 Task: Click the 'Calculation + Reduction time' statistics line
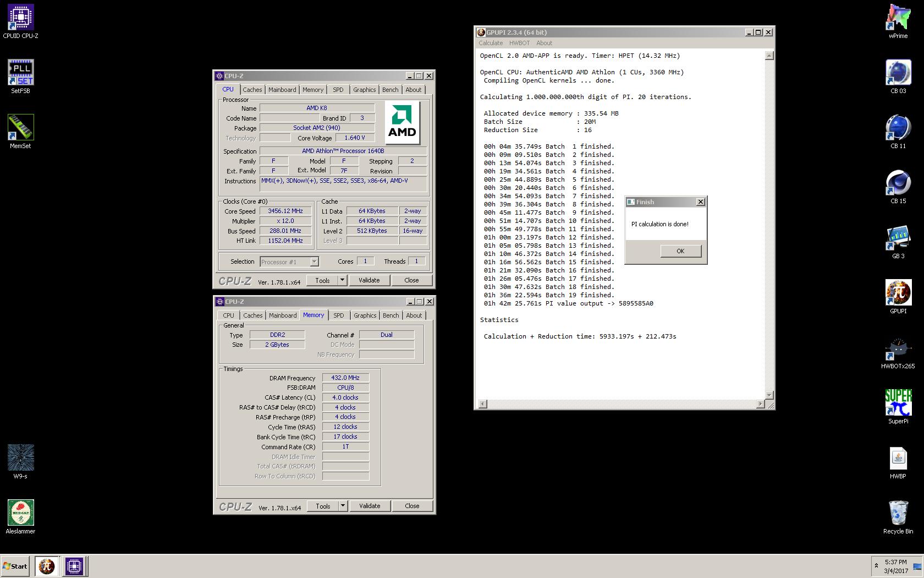click(580, 336)
